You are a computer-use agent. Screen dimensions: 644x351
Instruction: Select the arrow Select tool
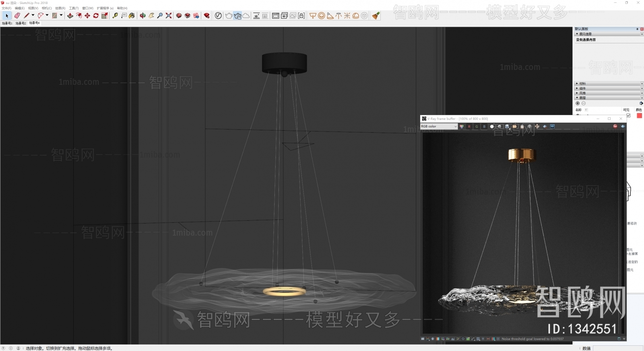[7, 16]
